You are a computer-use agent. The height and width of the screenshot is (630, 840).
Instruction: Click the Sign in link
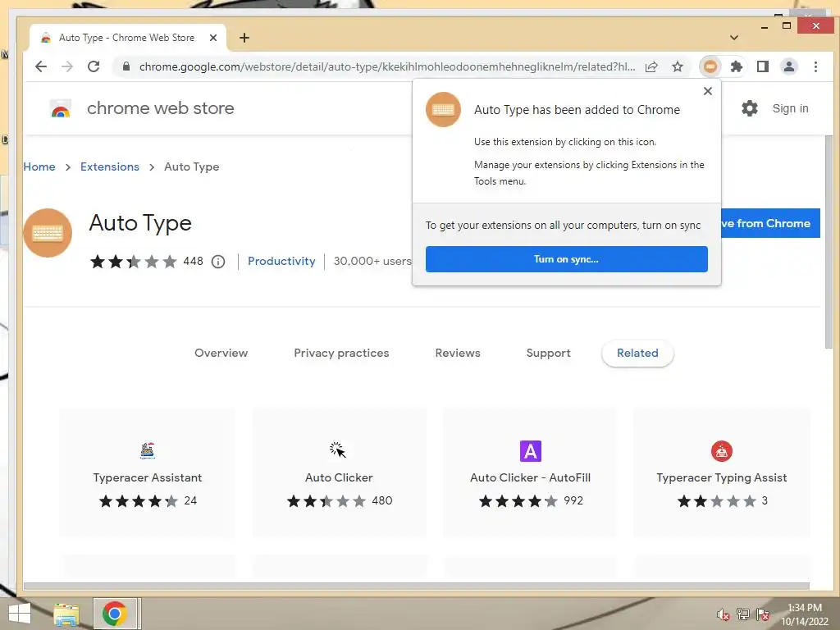(790, 108)
